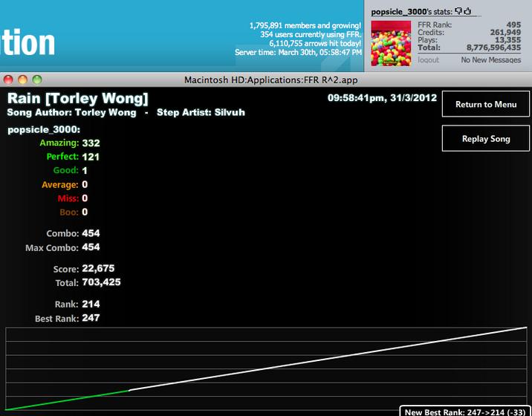Click the red close window button

(8, 79)
